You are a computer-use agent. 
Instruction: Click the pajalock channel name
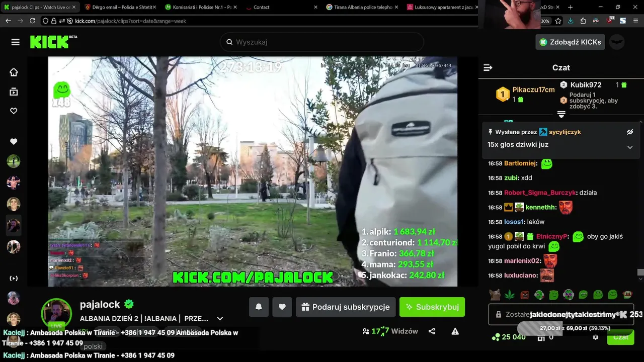[x=100, y=304]
